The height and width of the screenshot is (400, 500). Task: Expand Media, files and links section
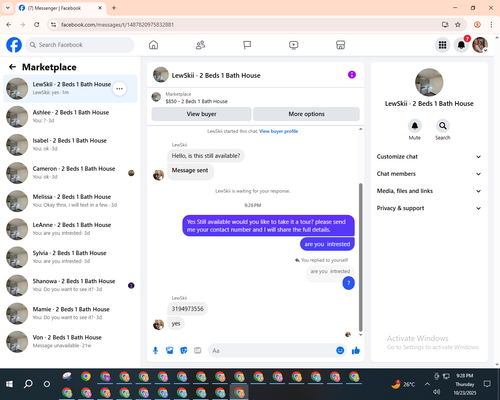429,191
